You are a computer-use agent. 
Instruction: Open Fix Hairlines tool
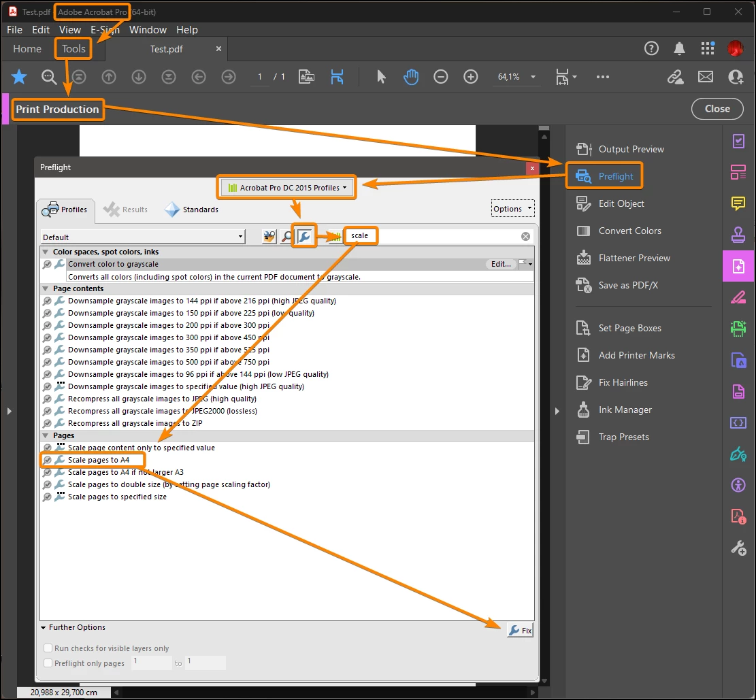tap(612, 383)
